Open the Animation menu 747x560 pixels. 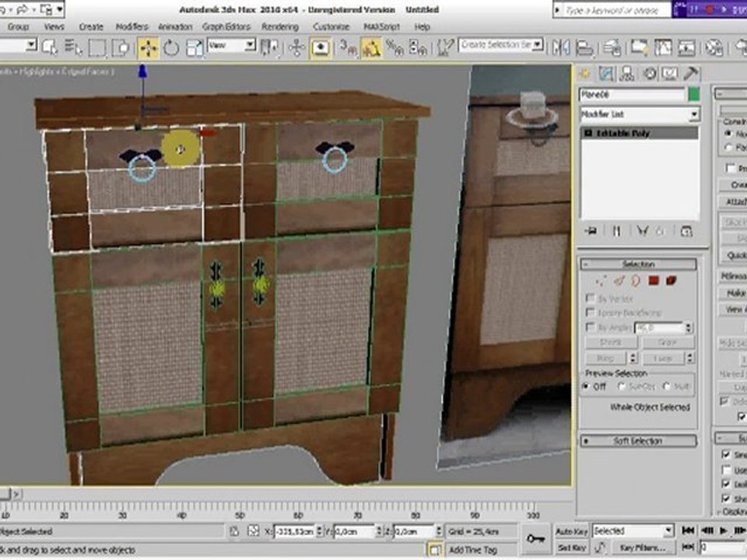pos(175,26)
